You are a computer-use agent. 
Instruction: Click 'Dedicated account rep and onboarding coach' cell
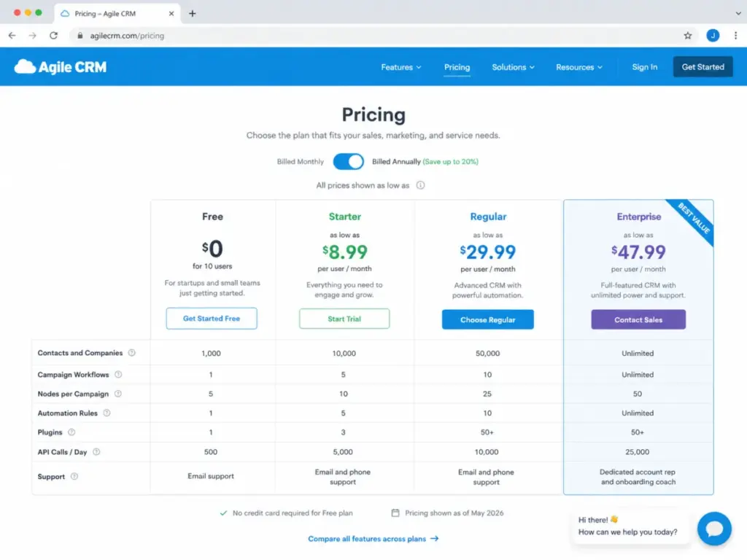pyautogui.click(x=638, y=477)
